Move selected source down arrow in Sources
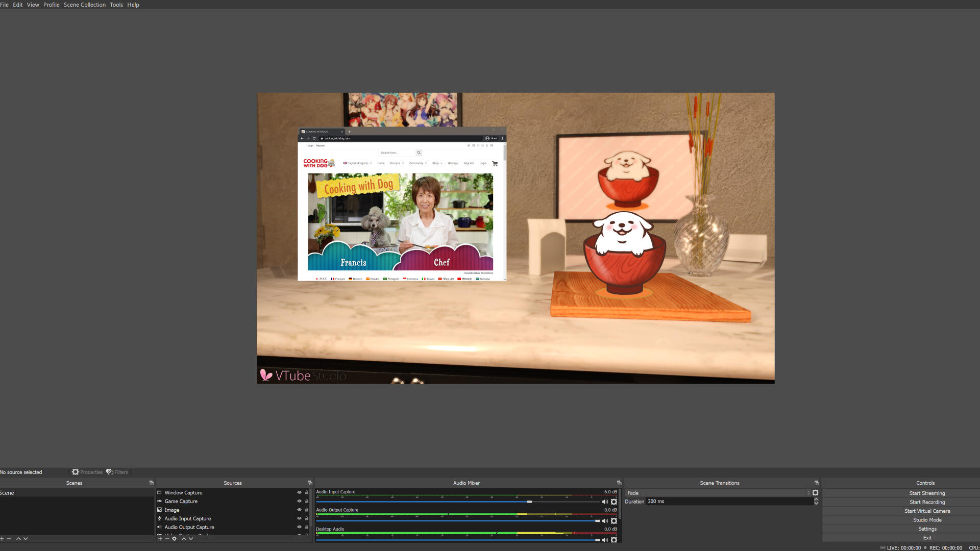This screenshot has height=551, width=980. 191,539
